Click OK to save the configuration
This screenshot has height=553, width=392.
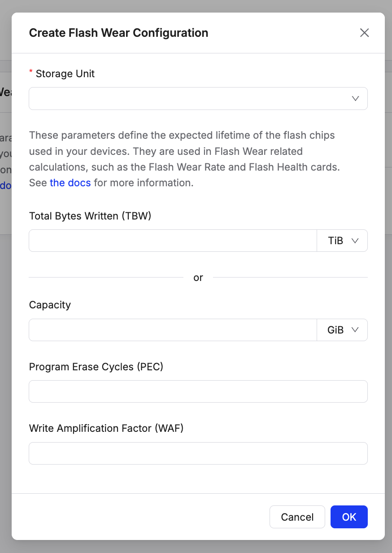pyautogui.click(x=349, y=517)
